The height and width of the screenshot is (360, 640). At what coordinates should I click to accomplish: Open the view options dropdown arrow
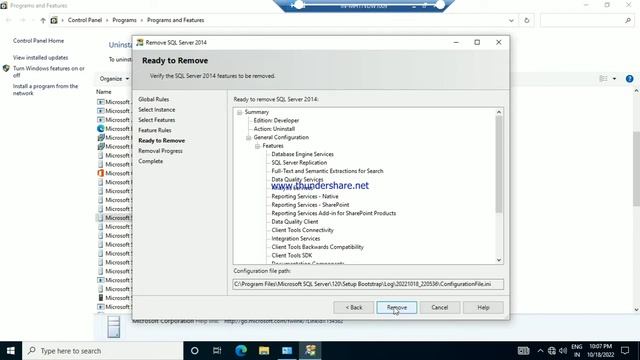point(614,78)
